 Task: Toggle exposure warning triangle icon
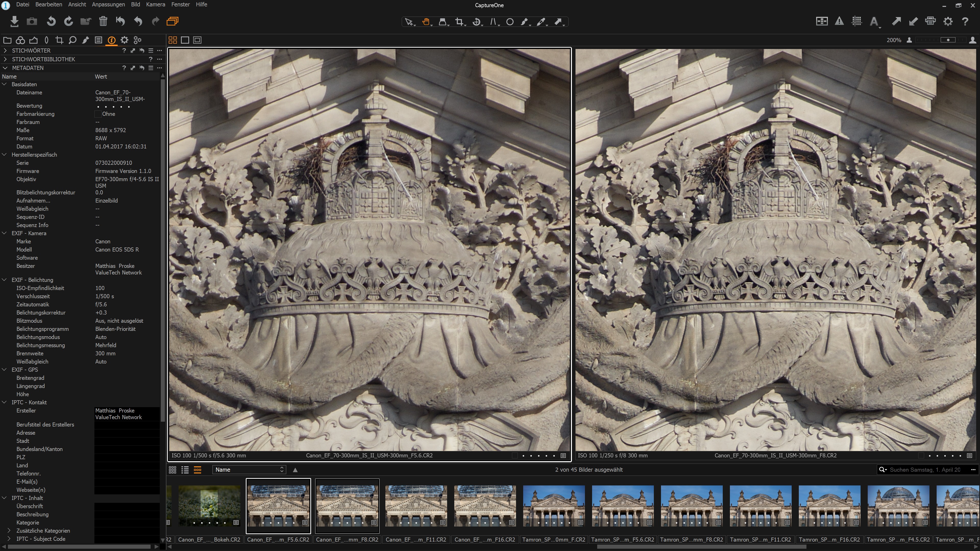839,21
